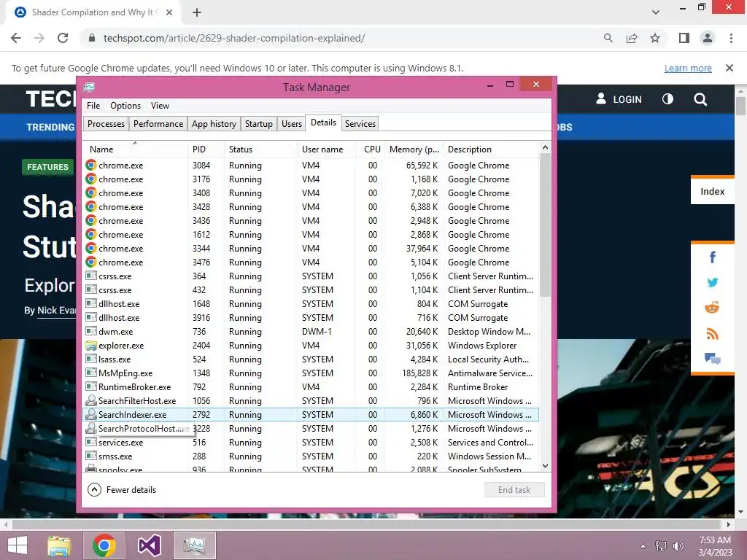Sort by Memory column header
Screen dimensions: 747x560
(414, 149)
